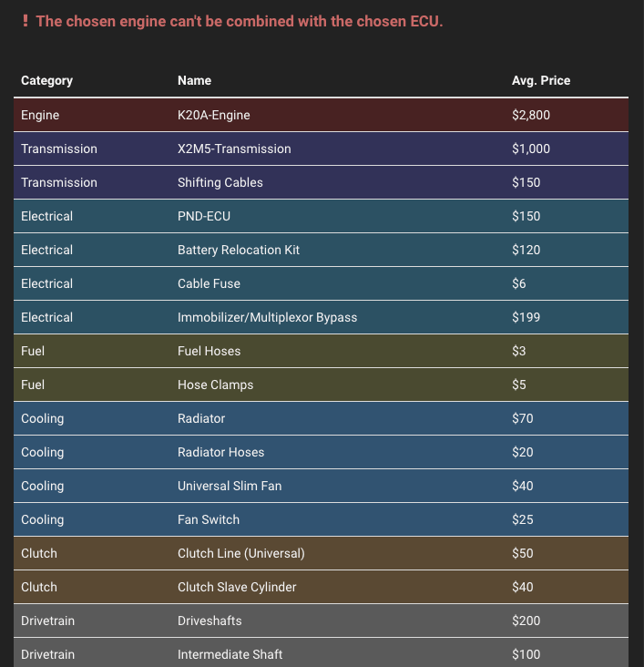Click the red exclamation warning icon

point(26,21)
